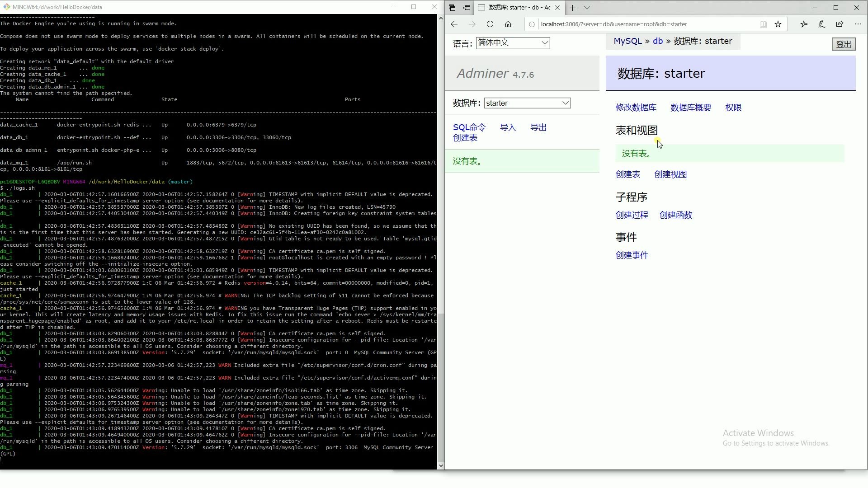
Task: Click the 登出 logout button
Action: point(843,44)
